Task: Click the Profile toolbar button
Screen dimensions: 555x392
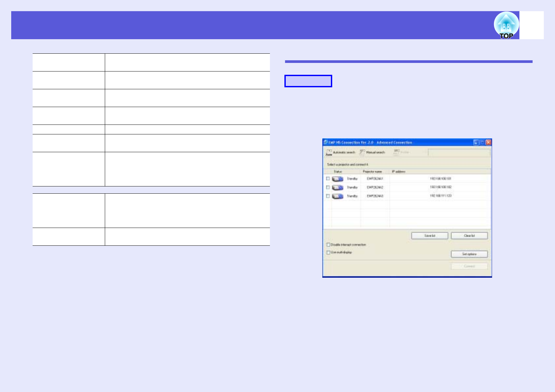Action: [x=401, y=152]
